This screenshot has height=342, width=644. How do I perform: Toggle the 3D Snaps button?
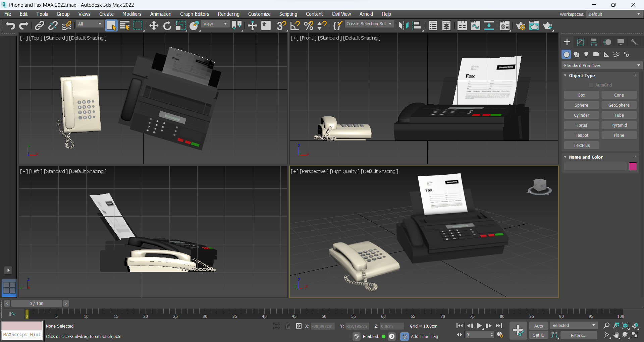pos(282,25)
